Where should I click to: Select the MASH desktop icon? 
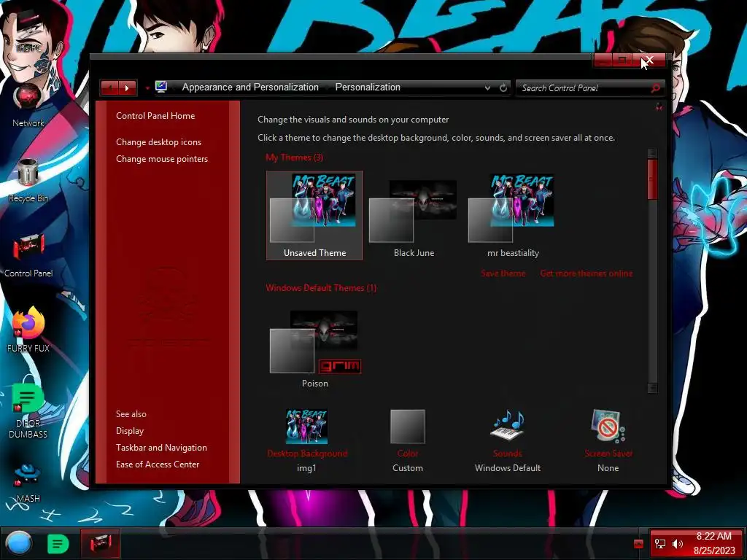coord(28,483)
